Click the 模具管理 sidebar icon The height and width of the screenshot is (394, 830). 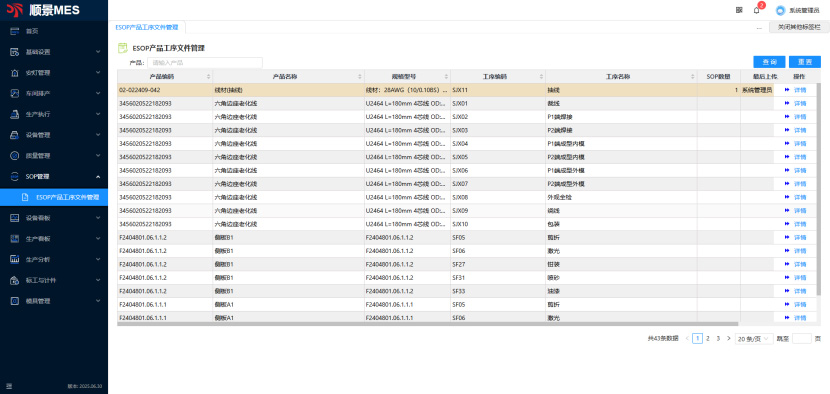pyautogui.click(x=15, y=301)
